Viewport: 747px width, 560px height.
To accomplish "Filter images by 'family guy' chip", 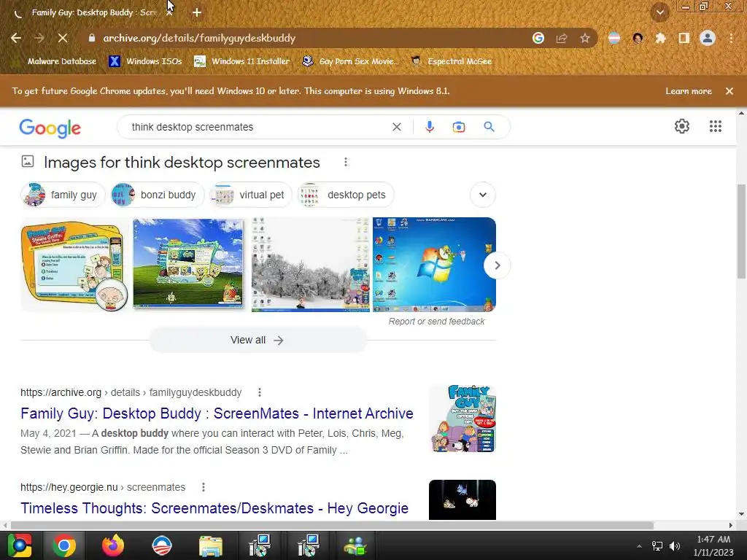I will pos(63,195).
